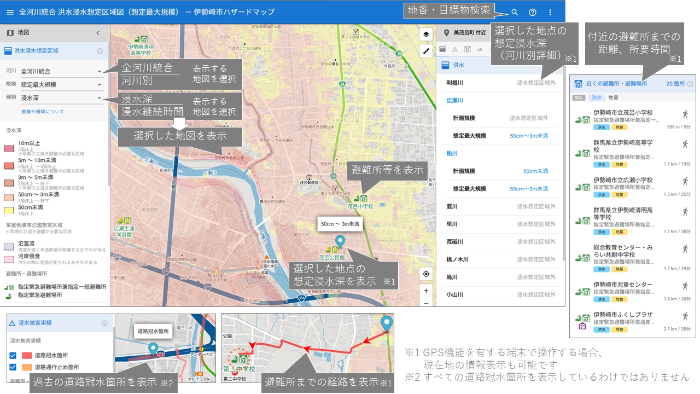
Task: Click the search magnifier icon
Action: pos(514,12)
